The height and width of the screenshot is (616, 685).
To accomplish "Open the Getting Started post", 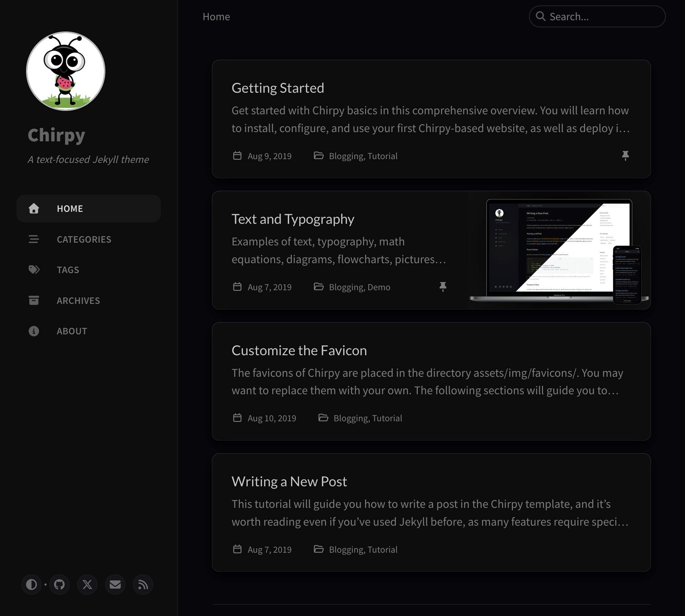I will [278, 88].
